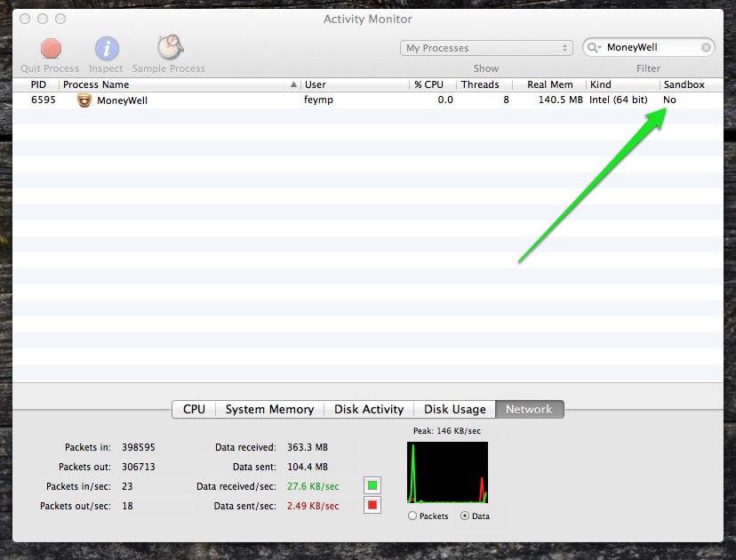Sort by Real Mem column header

[x=549, y=84]
